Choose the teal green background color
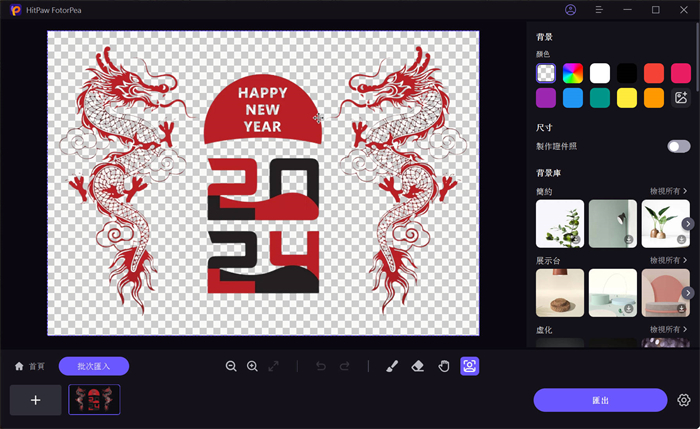Viewport: 700px width, 429px height. point(600,98)
